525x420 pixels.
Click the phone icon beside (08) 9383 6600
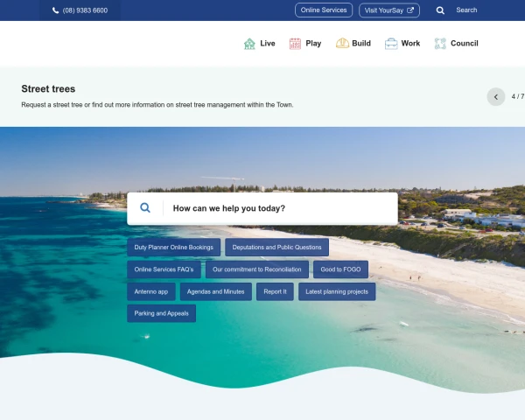(x=56, y=10)
